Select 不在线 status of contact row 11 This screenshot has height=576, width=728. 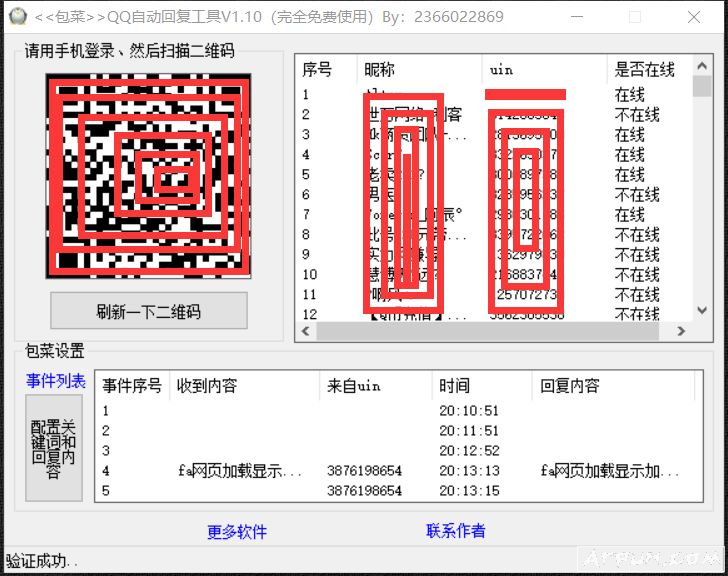click(637, 294)
